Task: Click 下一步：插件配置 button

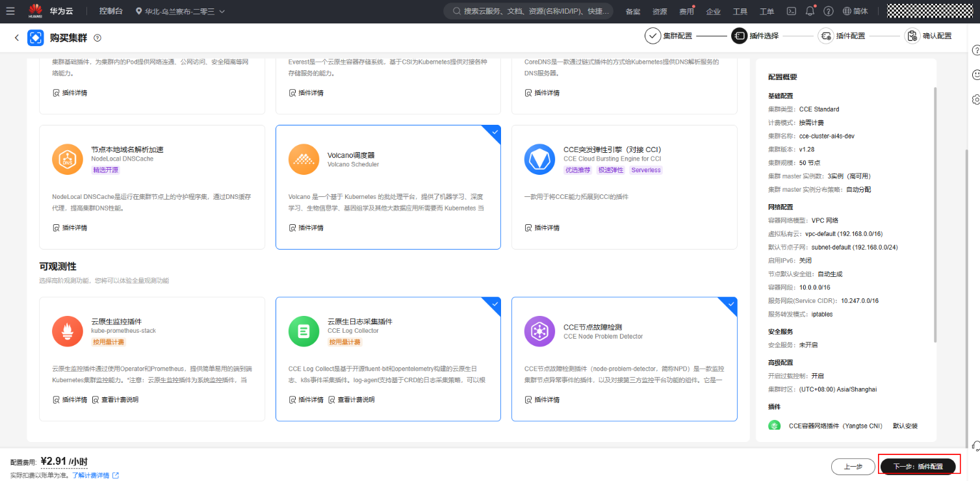Action: click(918, 466)
